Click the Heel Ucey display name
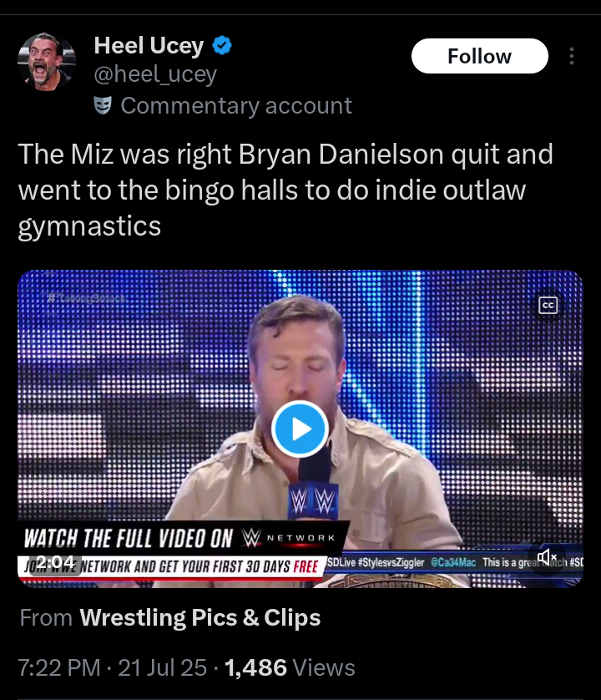601x700 pixels. 149,45
